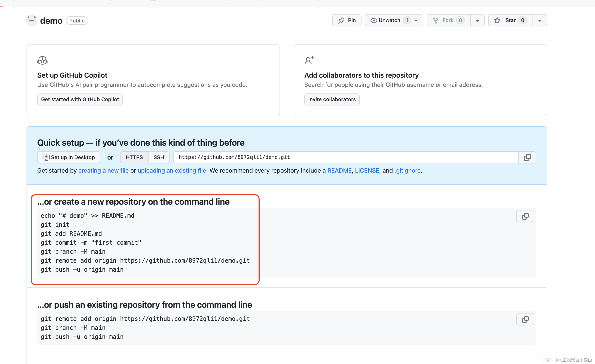Viewport: 595px width, 364px height.
Task: Click the .gitignore link
Action: click(408, 170)
